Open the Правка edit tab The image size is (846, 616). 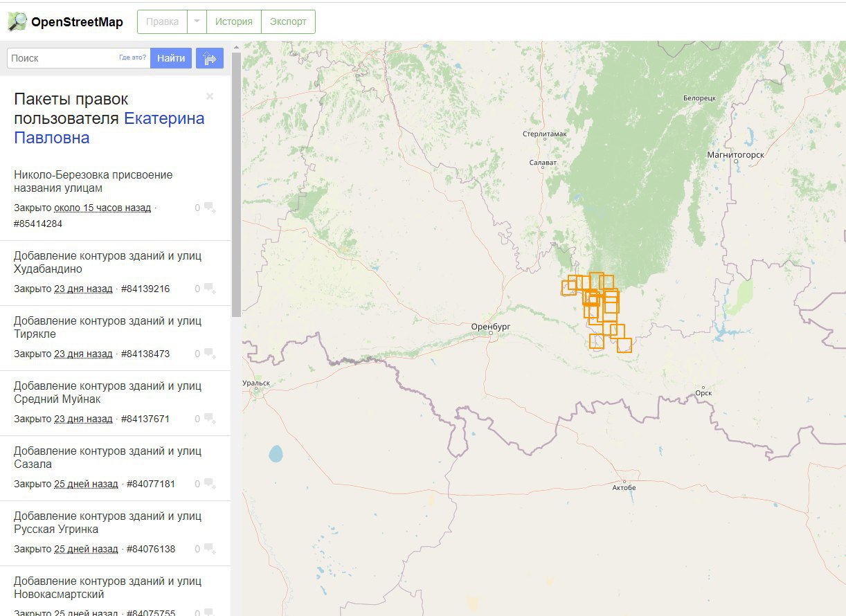click(x=163, y=21)
